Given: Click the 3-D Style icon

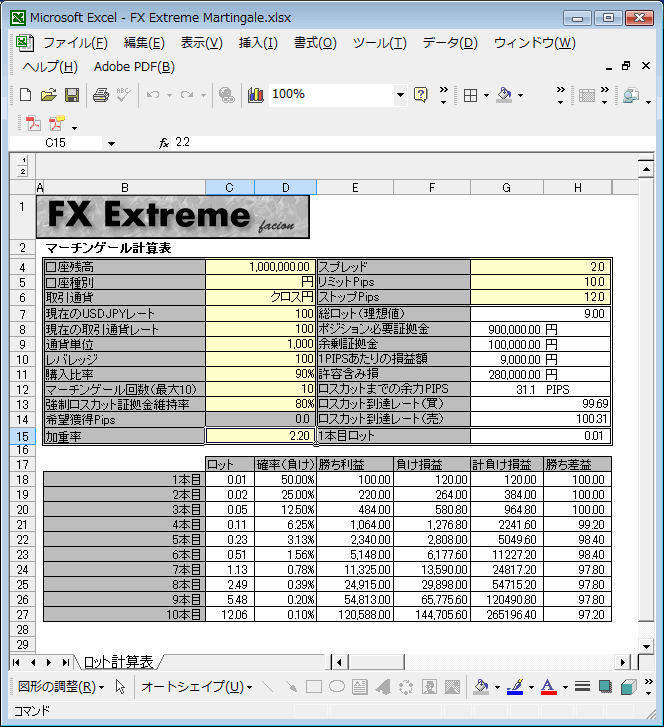Looking at the screenshot, I should (x=628, y=687).
